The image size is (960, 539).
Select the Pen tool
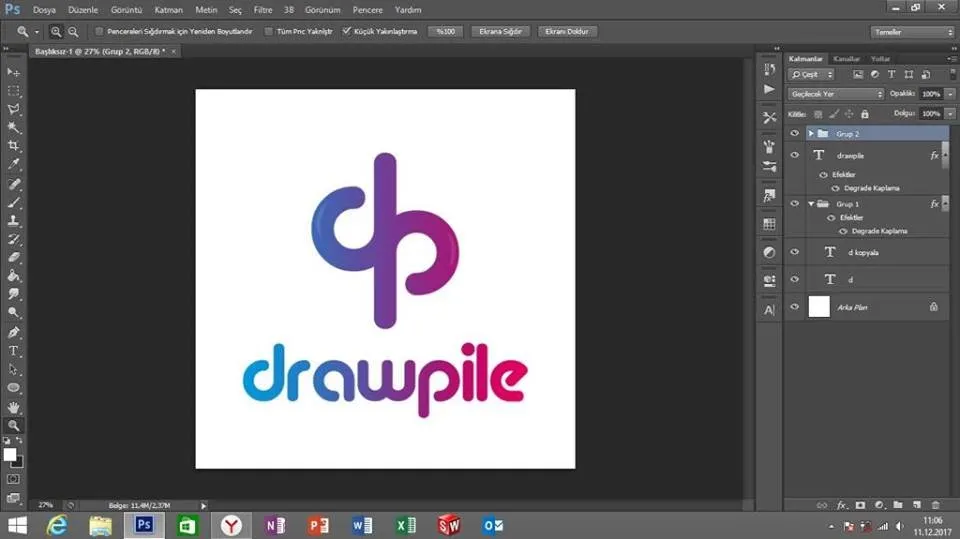coord(13,333)
